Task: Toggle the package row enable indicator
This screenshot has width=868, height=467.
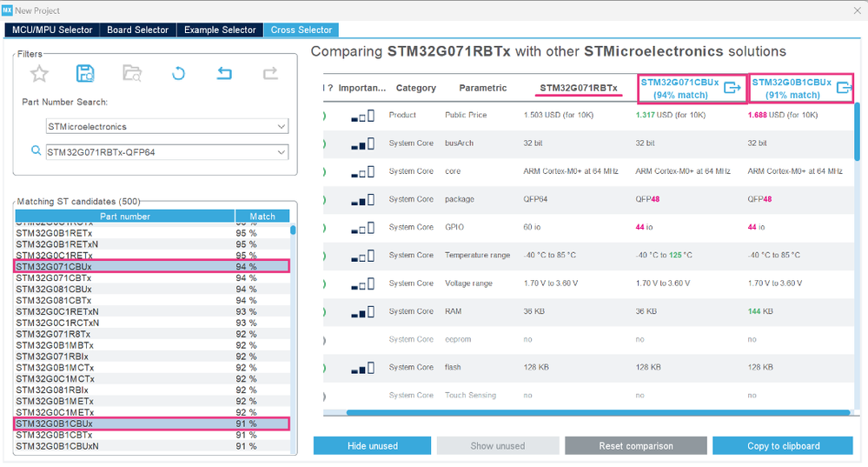Action: pos(324,200)
